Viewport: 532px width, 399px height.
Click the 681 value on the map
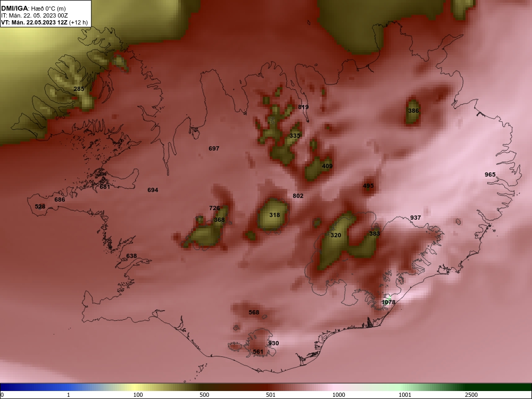coord(105,187)
